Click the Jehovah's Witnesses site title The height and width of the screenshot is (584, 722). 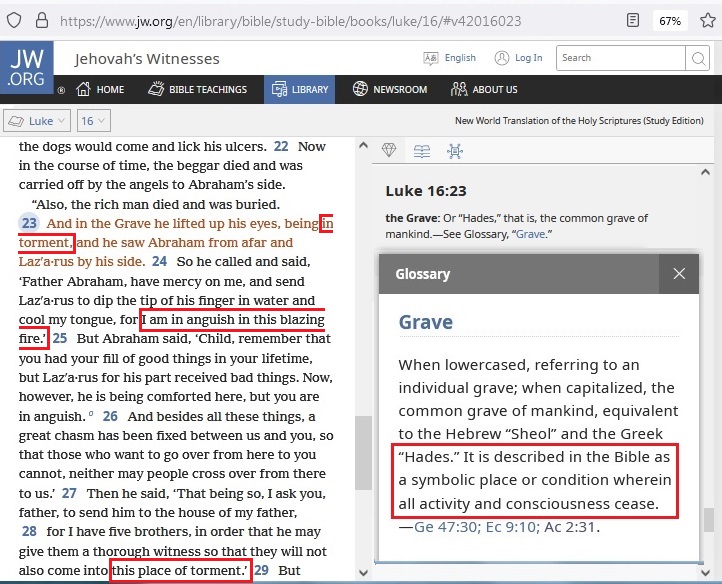click(x=147, y=59)
